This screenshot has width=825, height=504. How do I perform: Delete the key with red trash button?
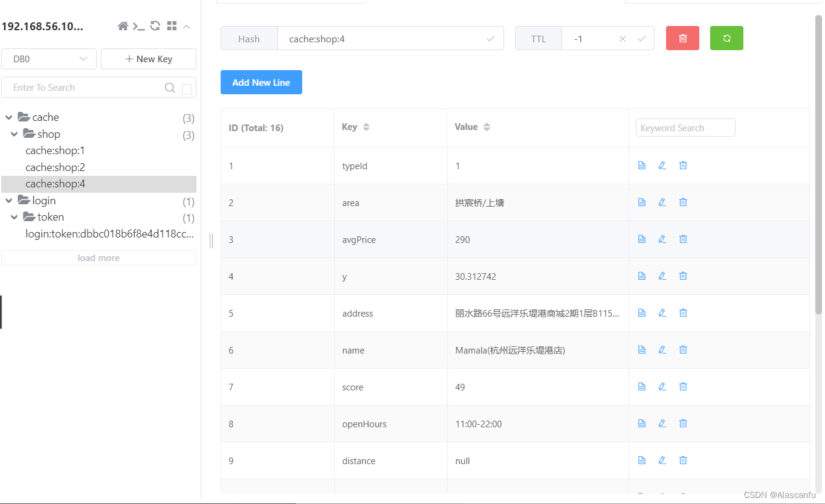[x=682, y=38]
